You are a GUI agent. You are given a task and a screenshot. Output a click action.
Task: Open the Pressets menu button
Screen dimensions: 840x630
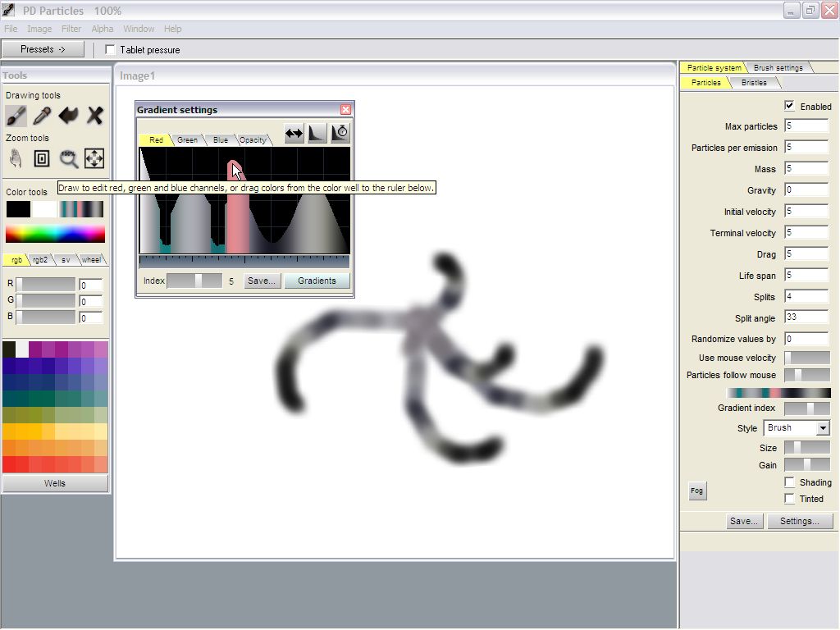tap(43, 49)
